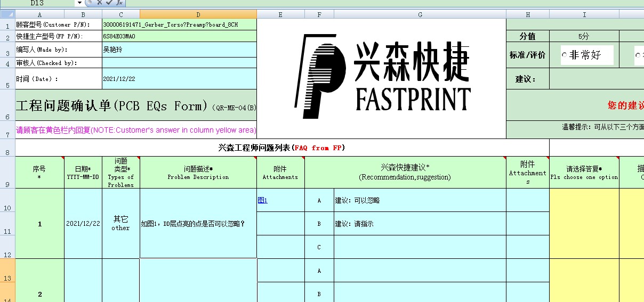This screenshot has height=302, width=644.
Task: Select row 10 header
Action: point(7,200)
